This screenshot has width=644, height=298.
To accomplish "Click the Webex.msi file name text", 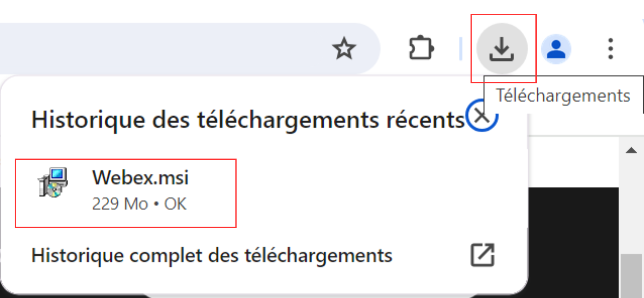I will pyautogui.click(x=140, y=177).
